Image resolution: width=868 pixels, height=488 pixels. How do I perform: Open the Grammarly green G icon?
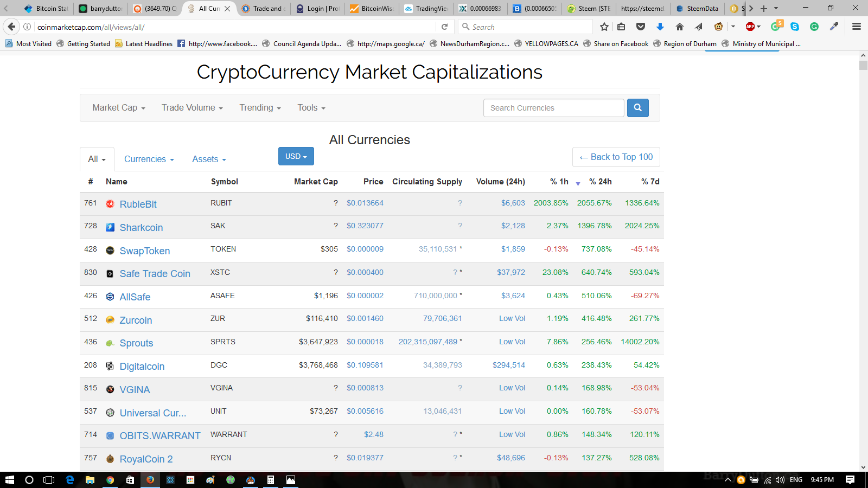click(x=814, y=27)
